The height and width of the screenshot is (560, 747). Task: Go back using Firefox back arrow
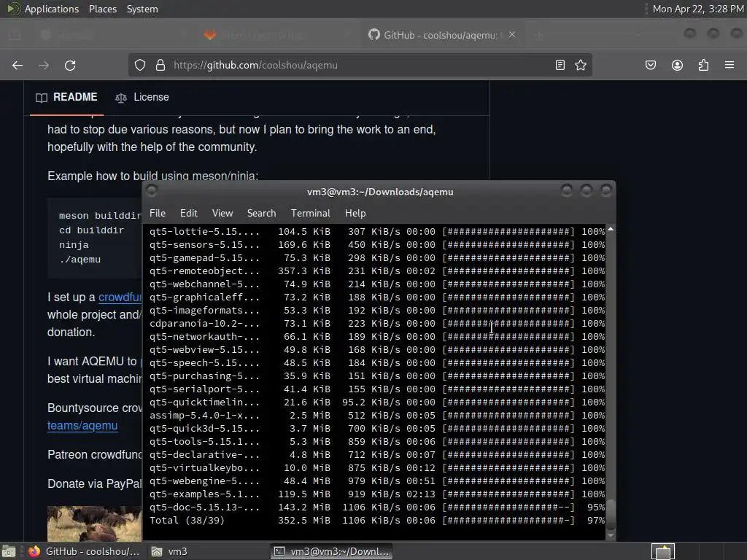tap(18, 65)
